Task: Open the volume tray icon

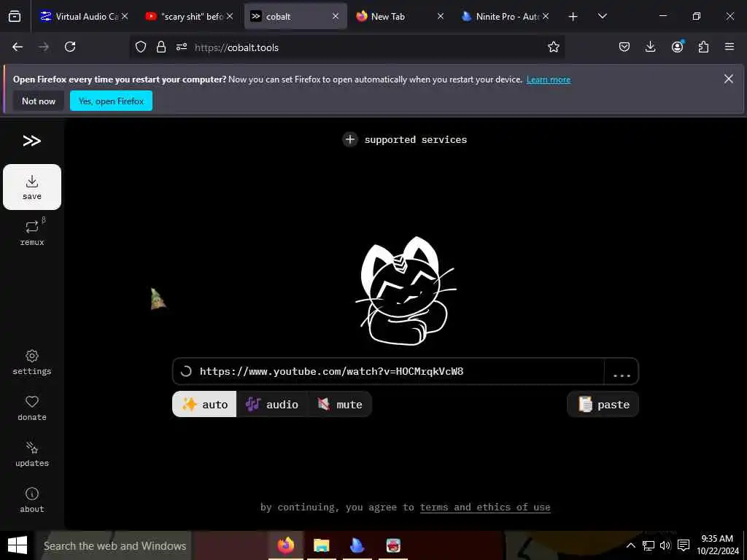Action: [x=665, y=545]
